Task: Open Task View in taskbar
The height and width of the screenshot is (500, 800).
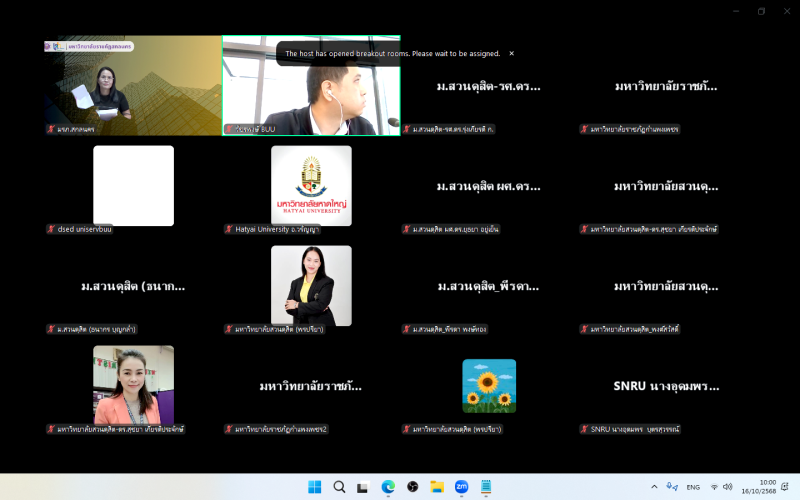Action: (x=364, y=487)
